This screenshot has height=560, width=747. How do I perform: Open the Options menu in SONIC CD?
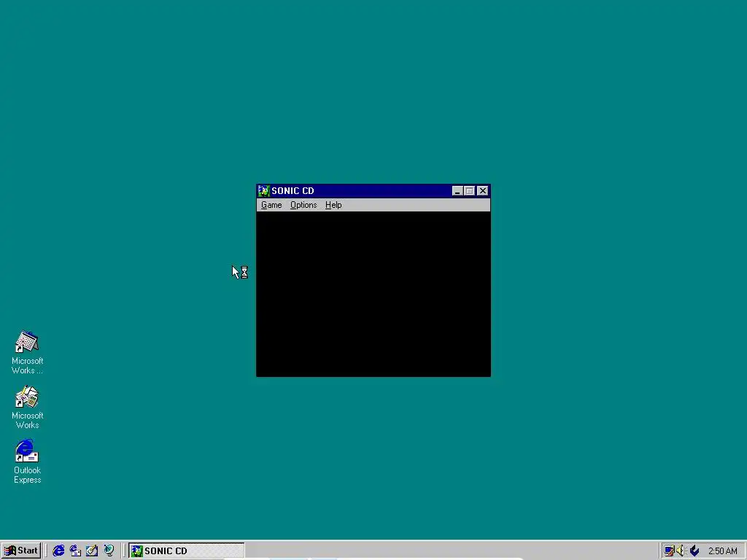(303, 205)
